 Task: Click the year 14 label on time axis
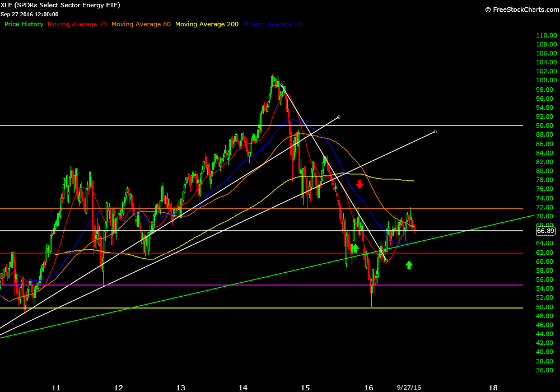point(243,387)
